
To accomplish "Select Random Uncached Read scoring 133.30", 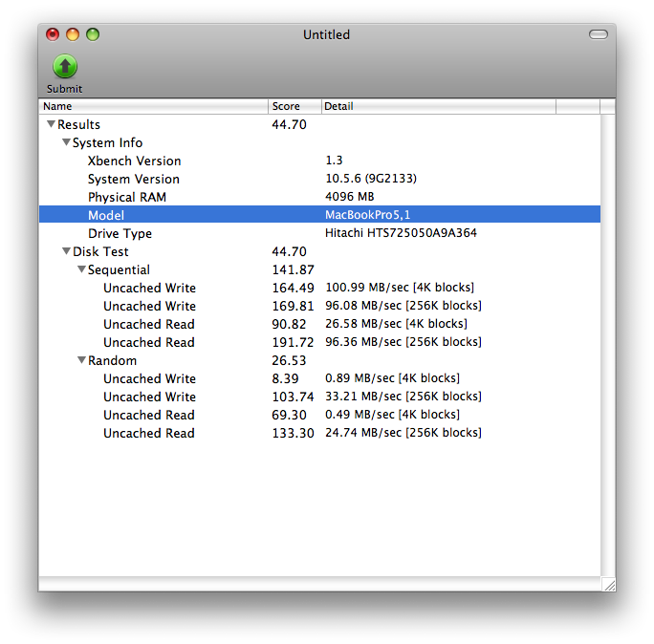I will click(x=320, y=433).
